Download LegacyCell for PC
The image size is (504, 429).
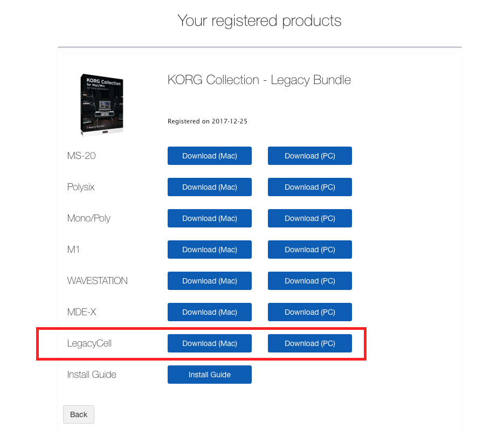[309, 343]
